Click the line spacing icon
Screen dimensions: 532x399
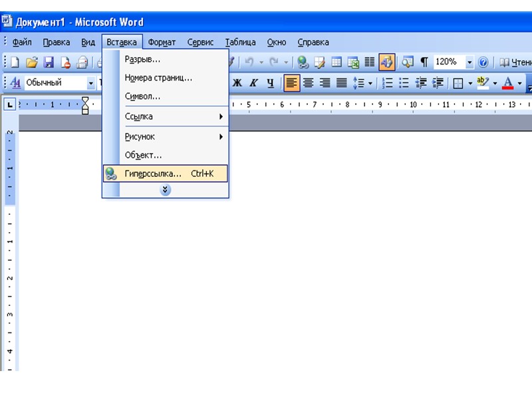click(x=358, y=82)
